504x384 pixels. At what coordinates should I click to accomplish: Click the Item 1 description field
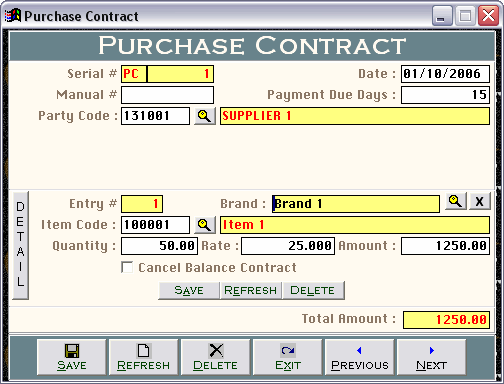355,225
